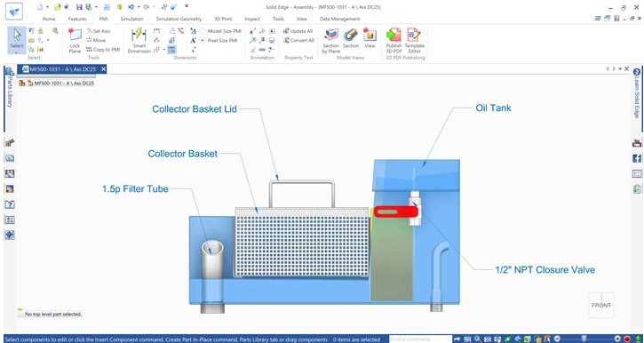Image resolution: width=644 pixels, height=343 pixels.
Task: Switch to the Simulation ribbon tab
Action: point(131,19)
